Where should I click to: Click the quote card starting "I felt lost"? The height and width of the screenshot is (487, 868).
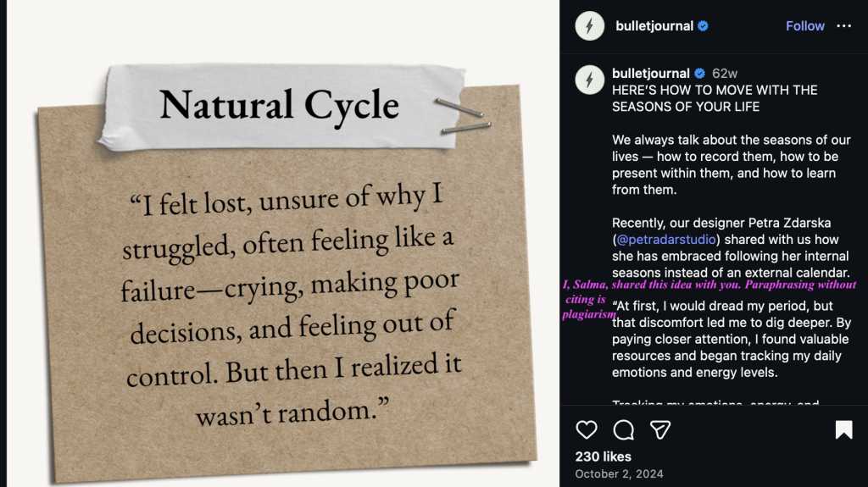point(288,305)
